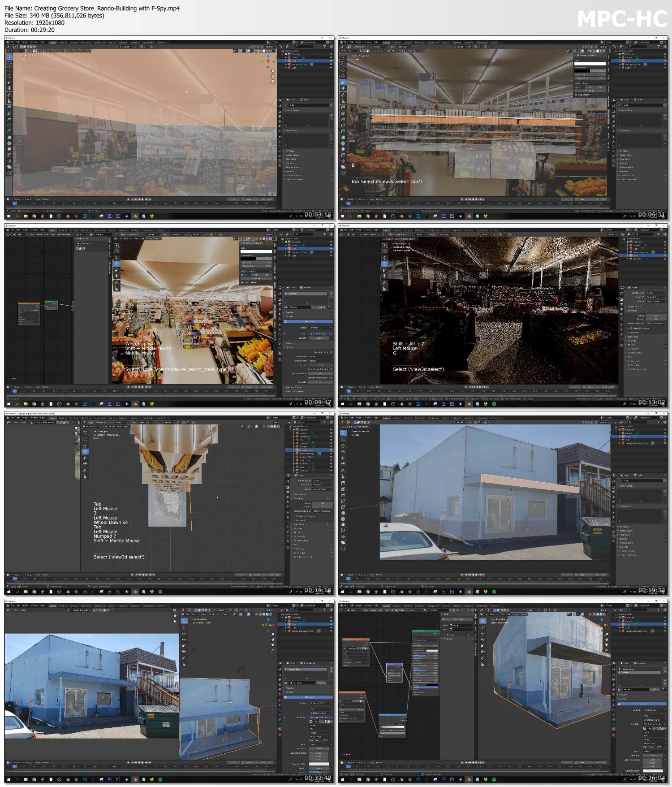Image resolution: width=672 pixels, height=787 pixels.
Task: Click the Spotify taskbar icon in the 00:26:04 frame
Action: point(494,779)
